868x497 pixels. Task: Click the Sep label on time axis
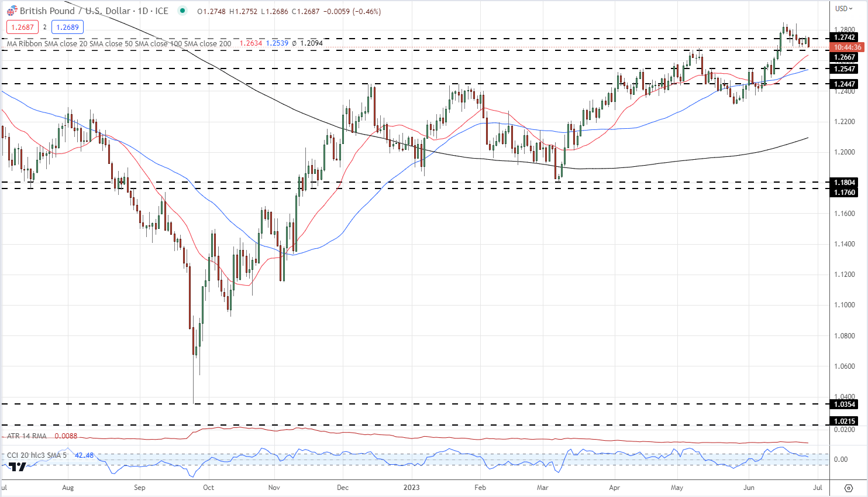[139, 487]
